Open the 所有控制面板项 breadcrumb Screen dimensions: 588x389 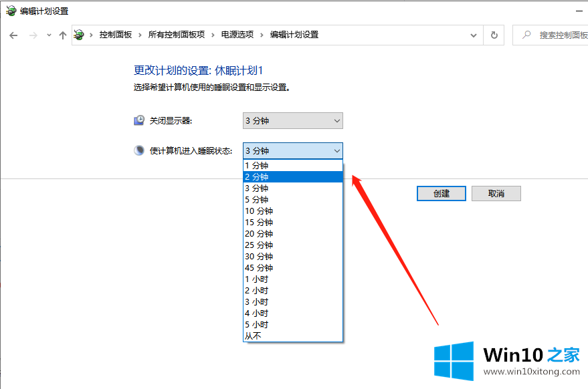[x=176, y=35]
